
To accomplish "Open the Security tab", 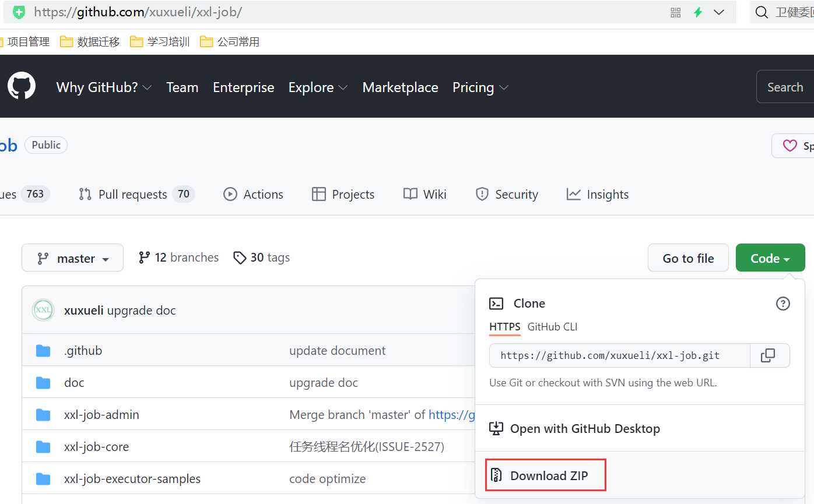I will point(507,195).
